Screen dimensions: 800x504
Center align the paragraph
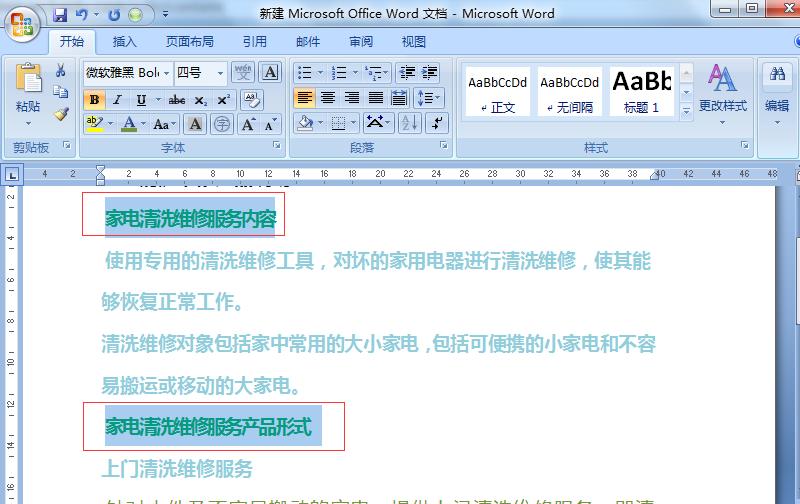point(328,97)
